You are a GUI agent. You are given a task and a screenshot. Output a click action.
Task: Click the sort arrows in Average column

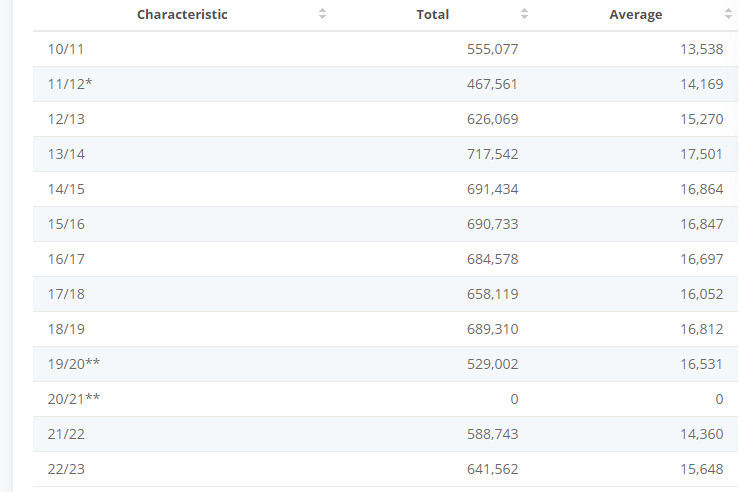click(728, 15)
